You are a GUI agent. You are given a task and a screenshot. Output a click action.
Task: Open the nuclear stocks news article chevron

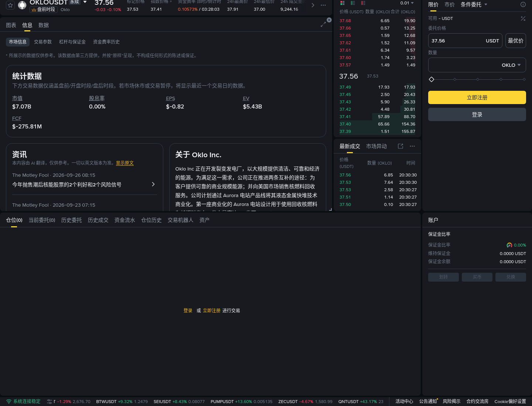(153, 184)
